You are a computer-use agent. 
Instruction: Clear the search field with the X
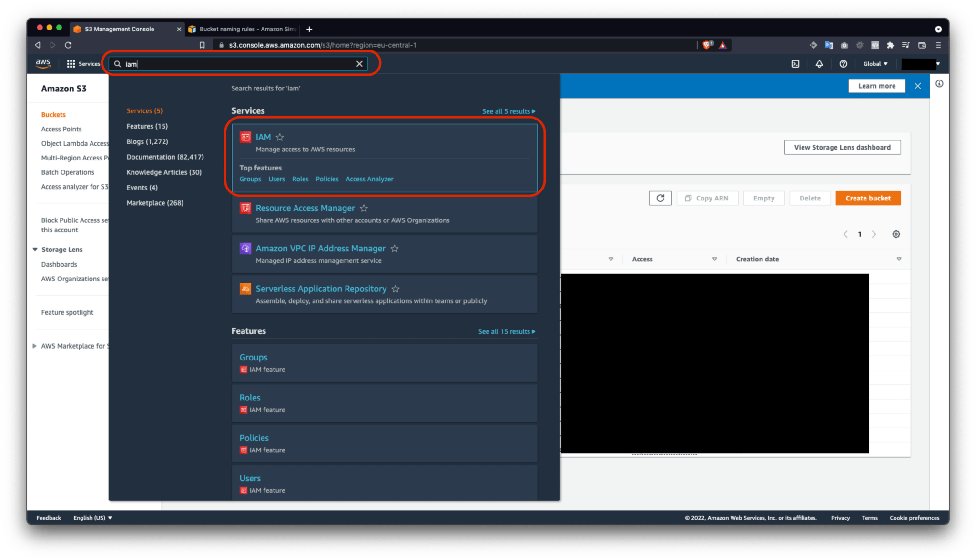tap(359, 63)
